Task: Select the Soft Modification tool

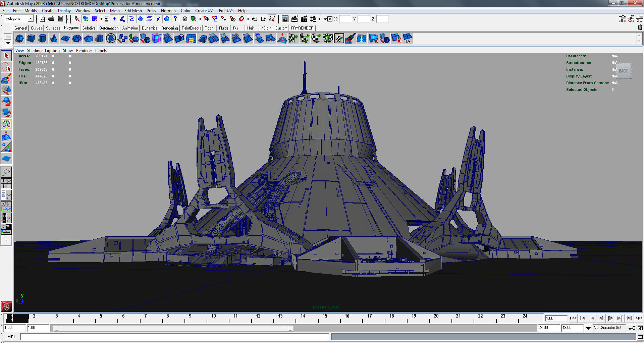Action: tap(6, 136)
